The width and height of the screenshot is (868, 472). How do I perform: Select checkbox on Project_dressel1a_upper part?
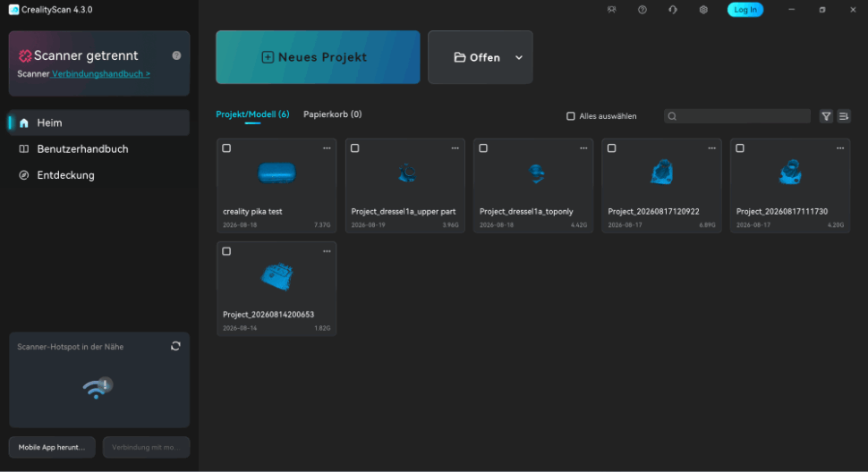point(355,148)
